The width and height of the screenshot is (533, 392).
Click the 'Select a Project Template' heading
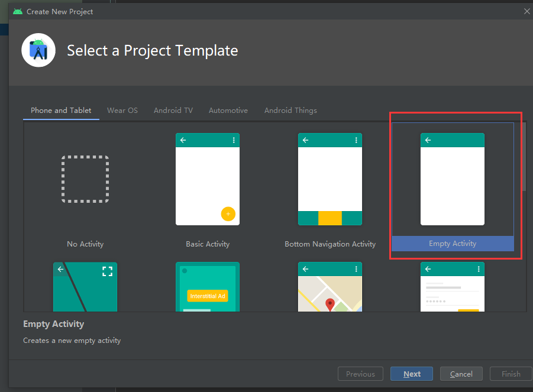click(152, 51)
